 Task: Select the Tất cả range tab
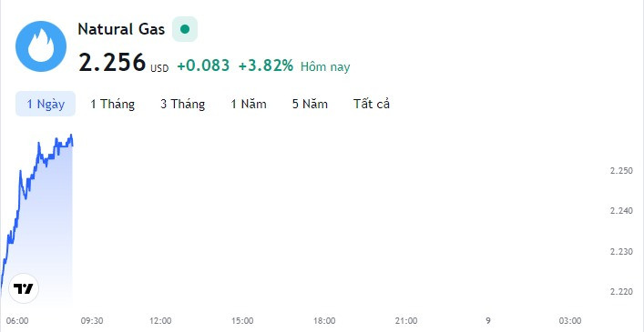(x=372, y=104)
